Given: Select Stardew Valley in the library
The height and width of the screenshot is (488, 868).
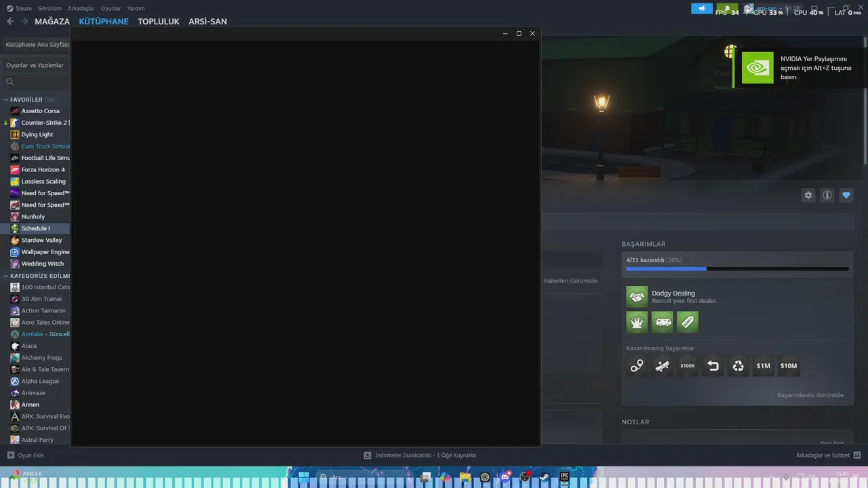Looking at the screenshot, I should pyautogui.click(x=41, y=240).
